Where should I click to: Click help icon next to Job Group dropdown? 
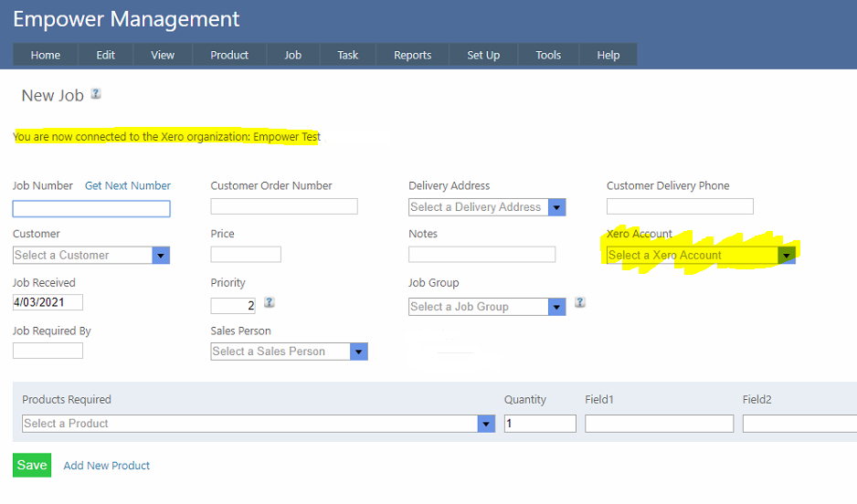coord(580,302)
